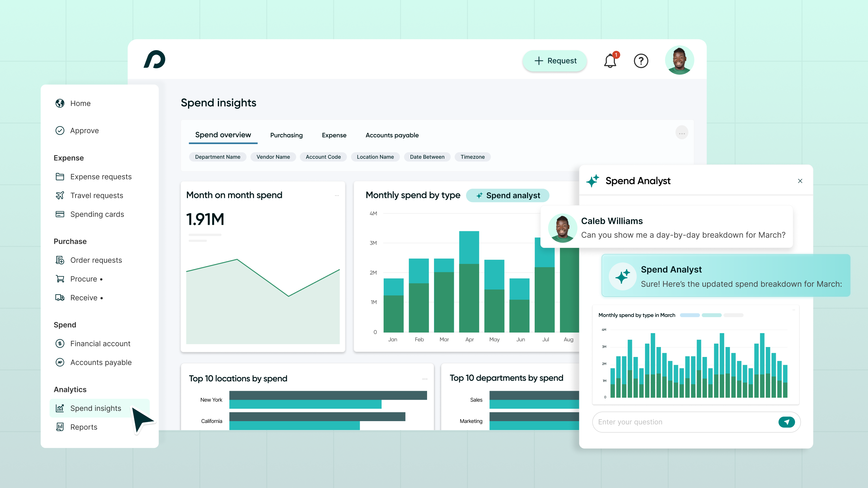Close the Spend Analyst panel
Image resolution: width=868 pixels, height=488 pixels.
pos(800,181)
